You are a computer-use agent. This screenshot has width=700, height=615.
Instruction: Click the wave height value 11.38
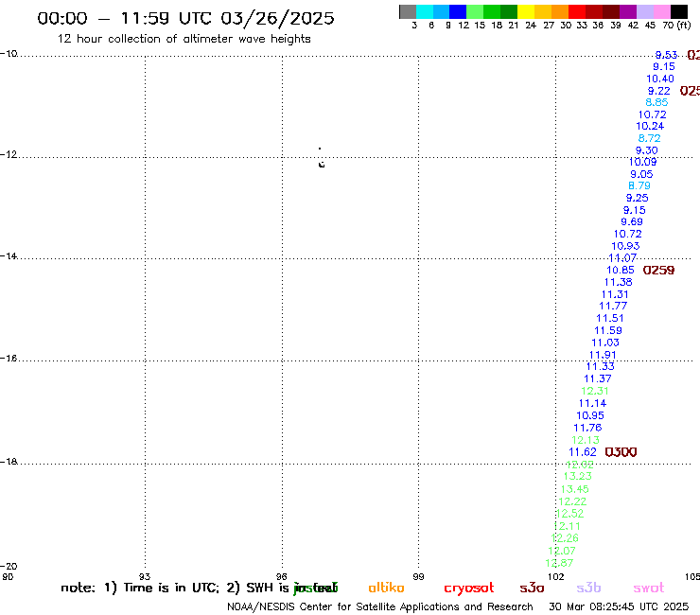(x=619, y=282)
